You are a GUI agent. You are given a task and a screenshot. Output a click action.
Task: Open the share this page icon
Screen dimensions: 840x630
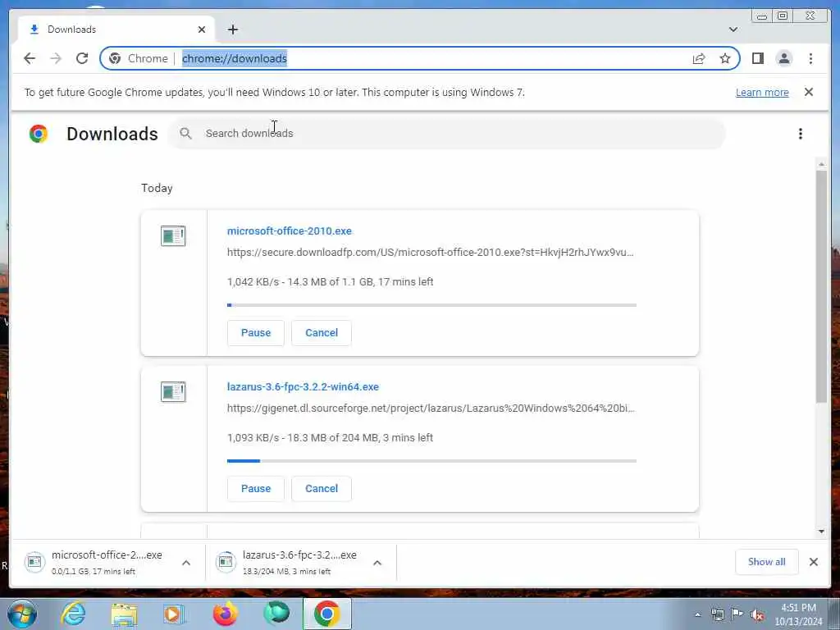point(699,58)
